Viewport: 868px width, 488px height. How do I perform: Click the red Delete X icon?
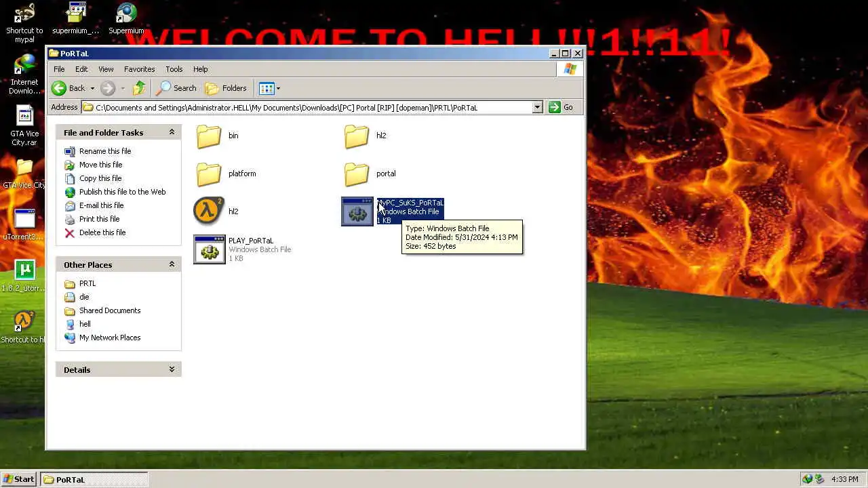pos(69,232)
